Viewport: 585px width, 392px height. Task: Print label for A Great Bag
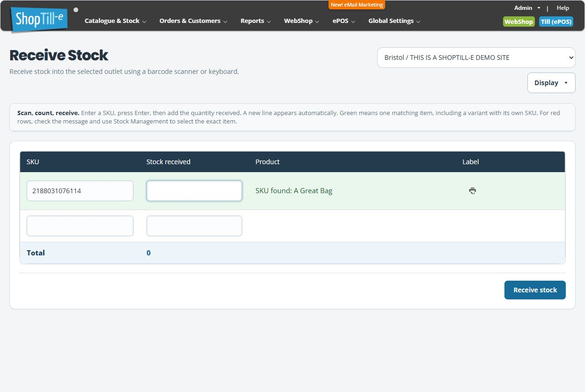473,191
